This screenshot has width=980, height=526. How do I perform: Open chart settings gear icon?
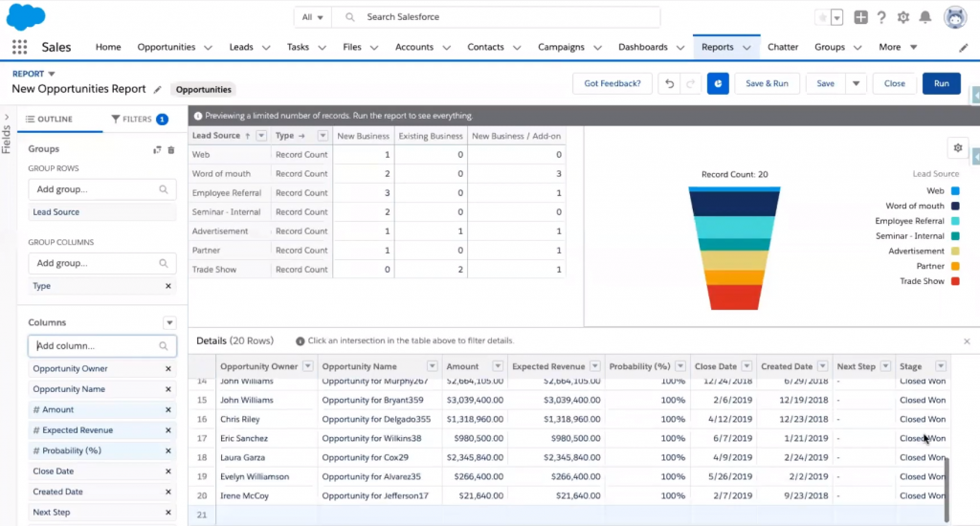(x=956, y=147)
